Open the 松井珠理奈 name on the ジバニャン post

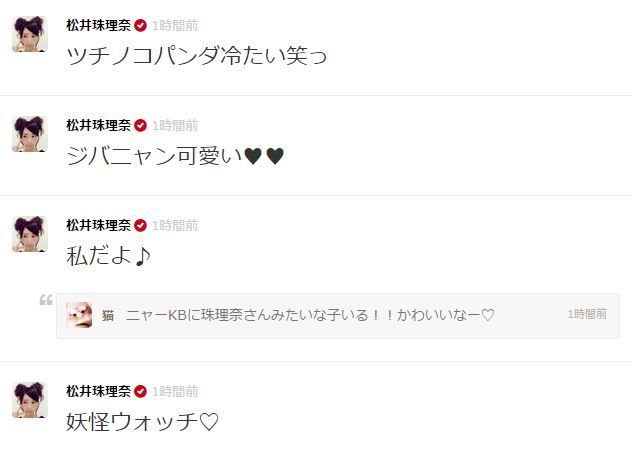pyautogui.click(x=98, y=126)
